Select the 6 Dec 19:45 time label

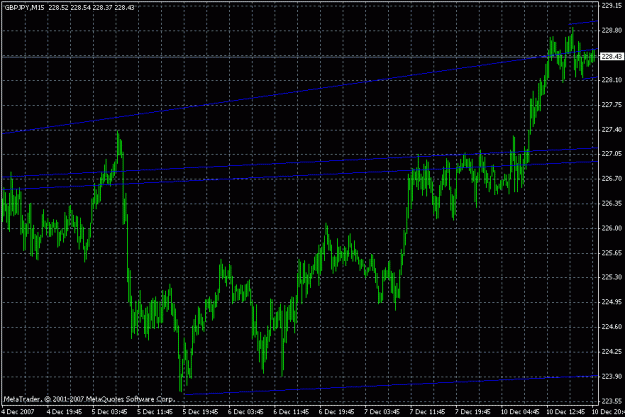pos(337,411)
